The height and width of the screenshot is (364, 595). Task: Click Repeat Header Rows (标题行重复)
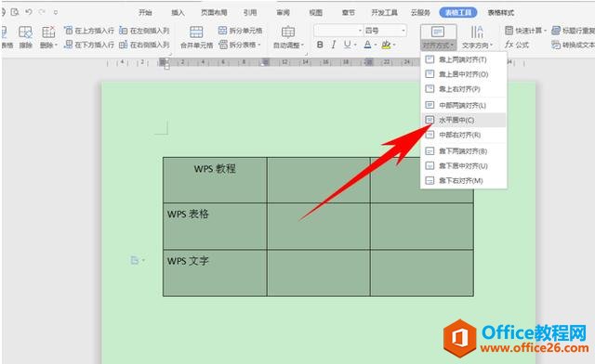573,31
